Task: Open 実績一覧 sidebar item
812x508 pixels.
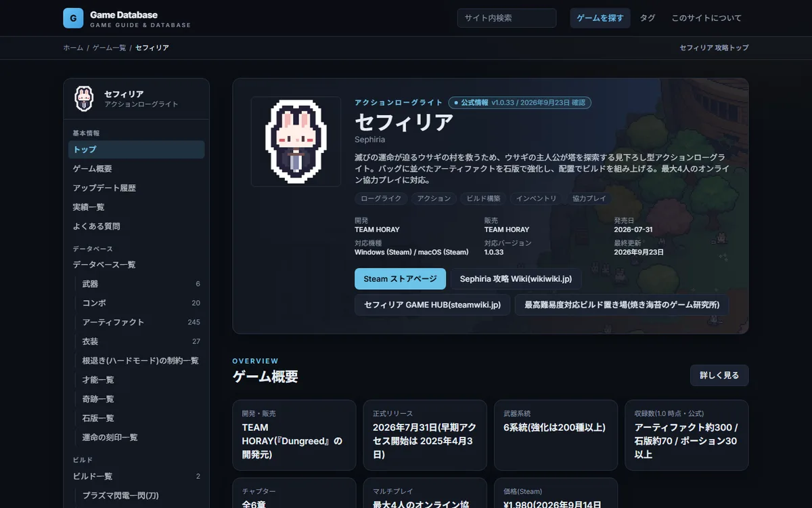Action: coord(137,207)
